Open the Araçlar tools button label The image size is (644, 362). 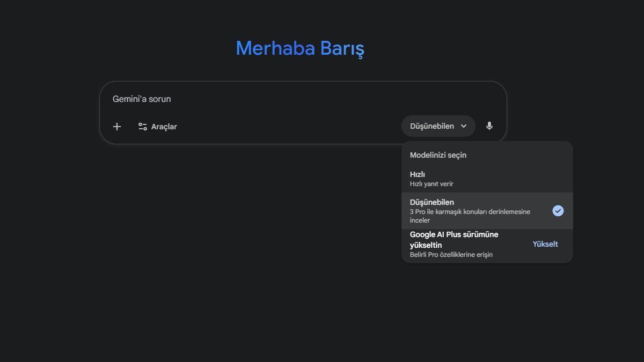[164, 127]
